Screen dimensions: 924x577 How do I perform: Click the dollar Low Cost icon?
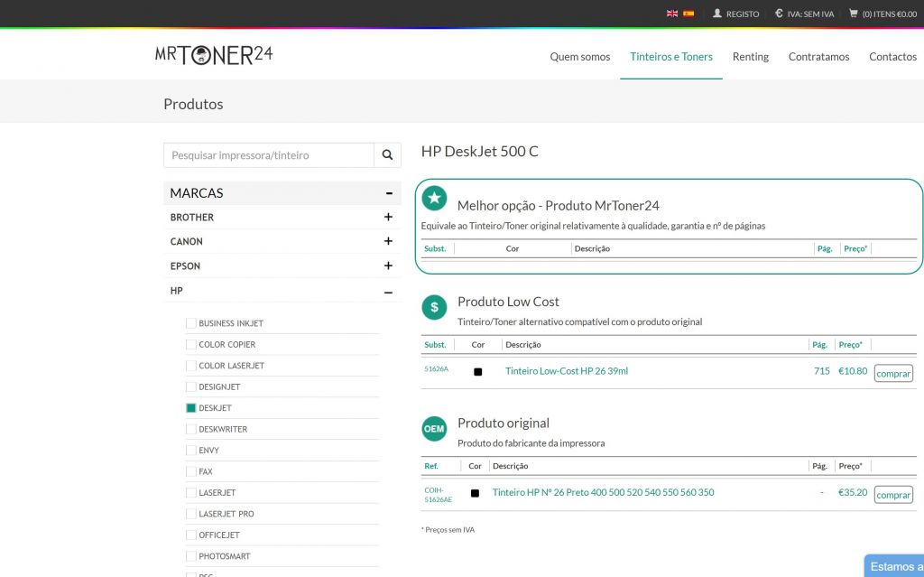(434, 307)
